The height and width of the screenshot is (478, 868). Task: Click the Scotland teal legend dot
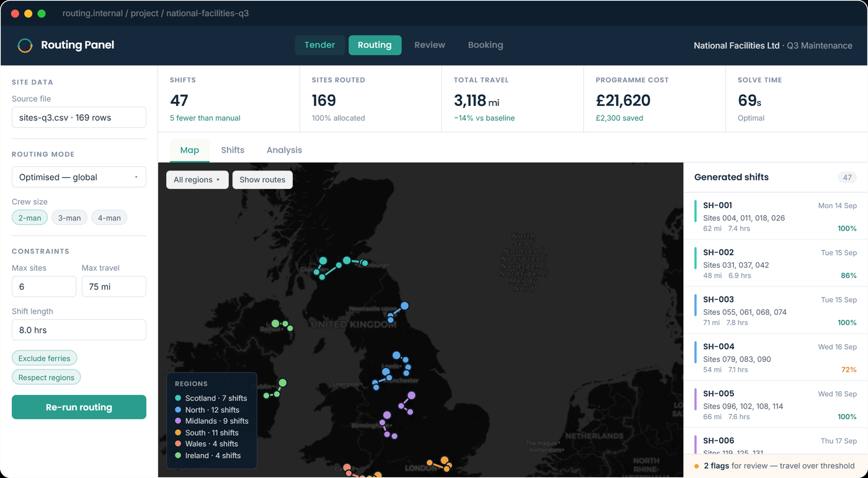point(178,399)
